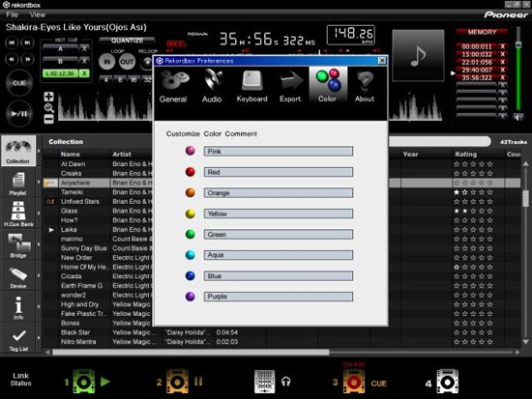Toggle the QUANTIZE button

[127, 41]
